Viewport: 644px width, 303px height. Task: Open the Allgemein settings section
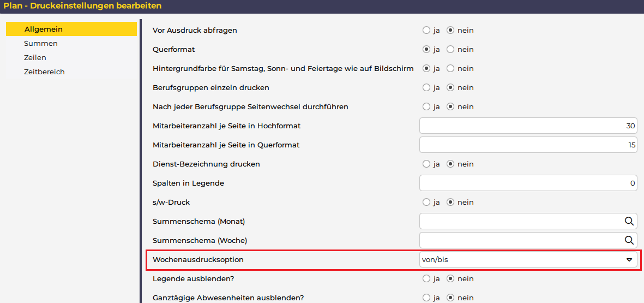[x=44, y=29]
